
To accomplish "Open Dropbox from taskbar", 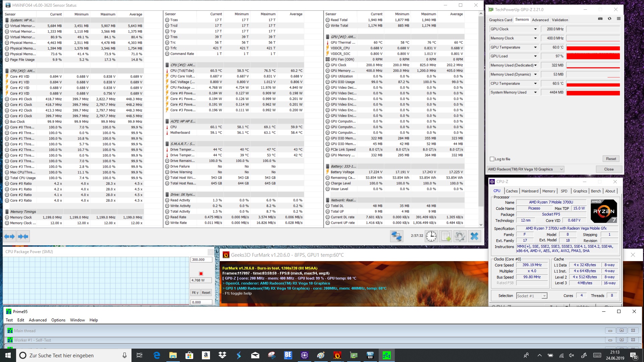I will coord(222,355).
